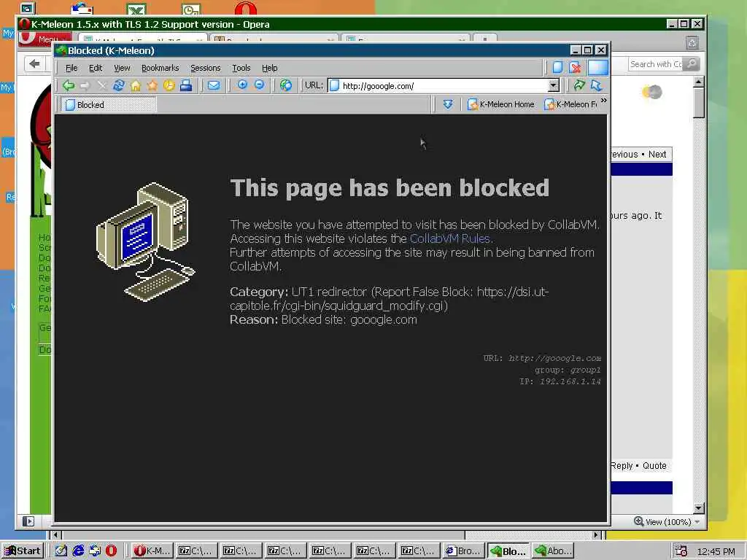Click Opera's search magnifier button
Image resolution: width=747 pixels, height=560 pixels.
pos(691,64)
